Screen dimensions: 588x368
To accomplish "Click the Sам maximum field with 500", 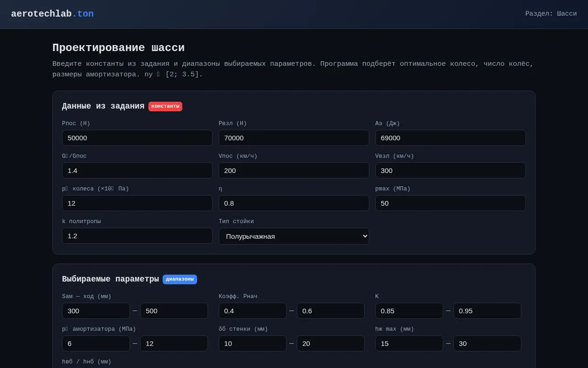I will [x=174, y=311].
